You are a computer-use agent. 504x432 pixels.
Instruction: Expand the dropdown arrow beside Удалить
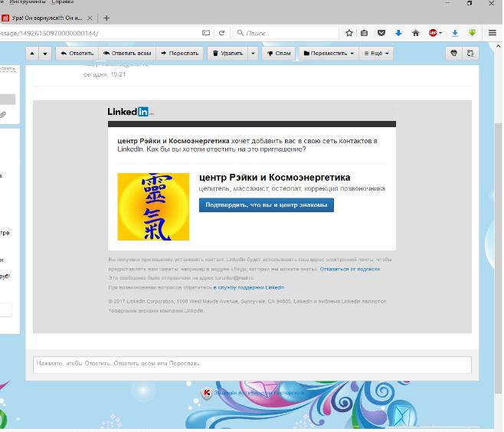253,54
